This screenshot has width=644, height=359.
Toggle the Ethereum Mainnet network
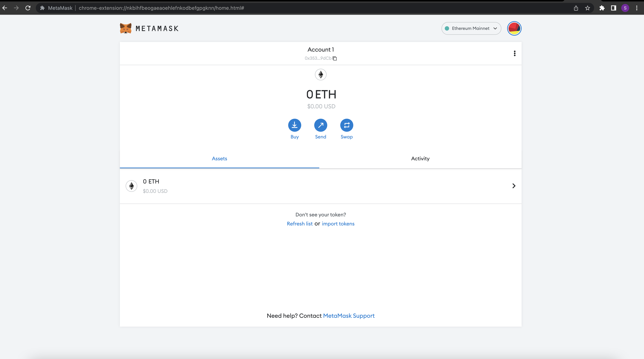470,28
